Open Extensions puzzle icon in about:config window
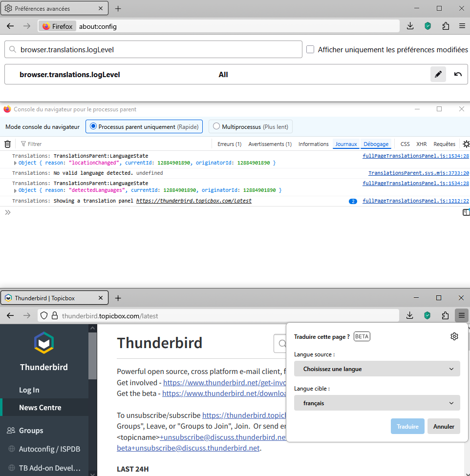The height and width of the screenshot is (476, 470). 446,26
